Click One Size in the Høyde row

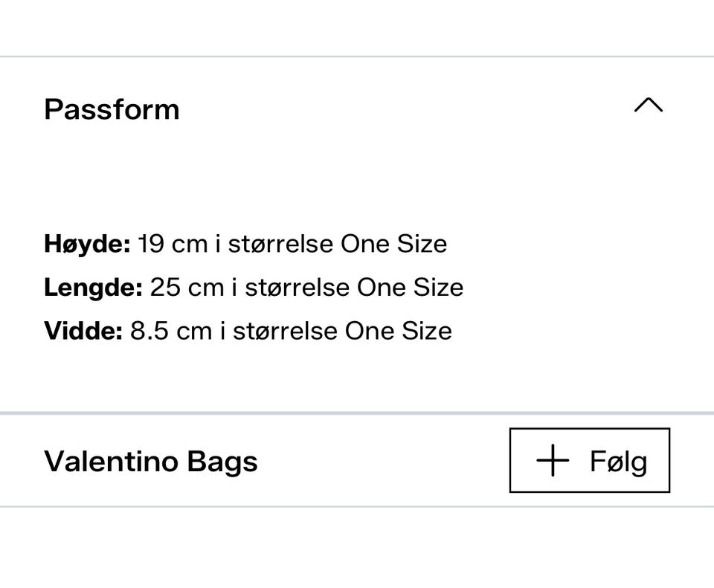[x=394, y=244]
